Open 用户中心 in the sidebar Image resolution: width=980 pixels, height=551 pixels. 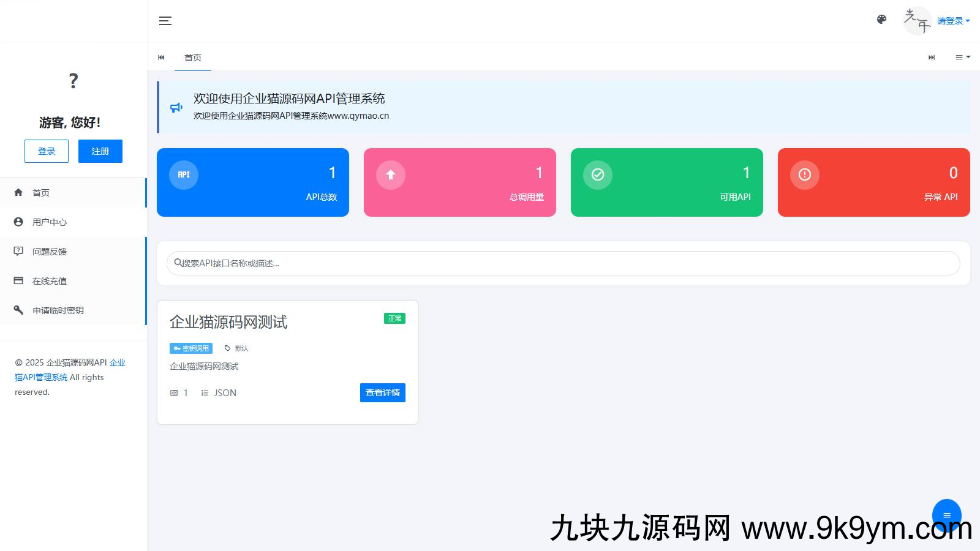[50, 222]
